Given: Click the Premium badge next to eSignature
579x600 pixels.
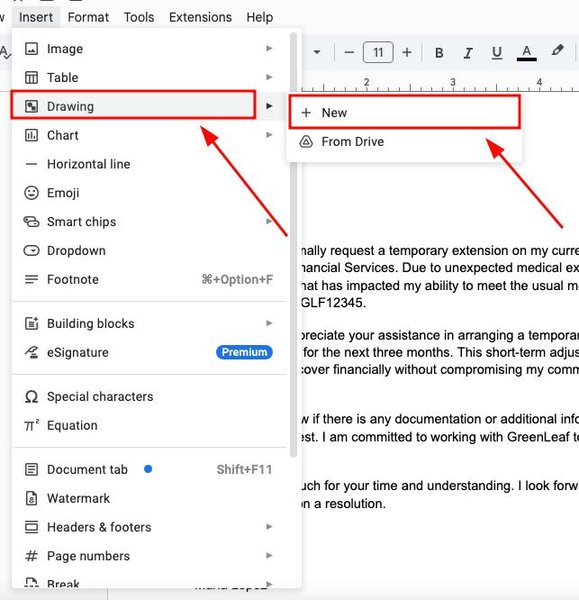Looking at the screenshot, I should 244,352.
